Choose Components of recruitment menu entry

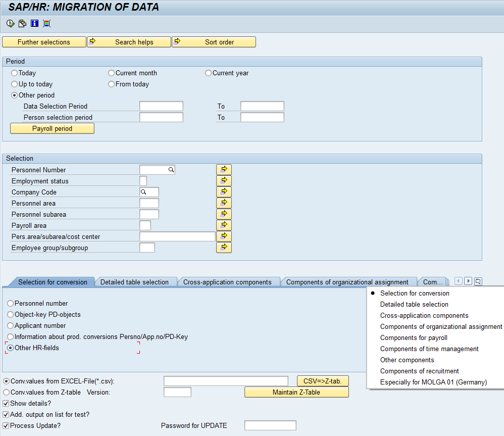(x=420, y=371)
